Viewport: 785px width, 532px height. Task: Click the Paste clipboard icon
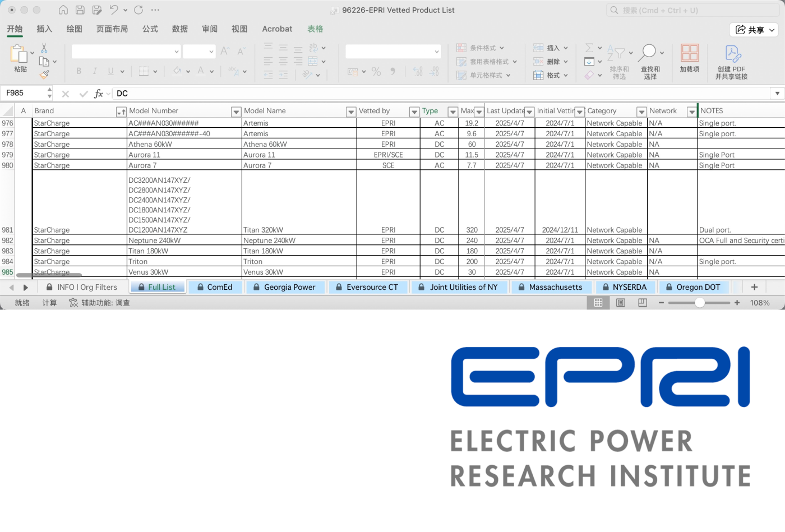click(x=19, y=54)
